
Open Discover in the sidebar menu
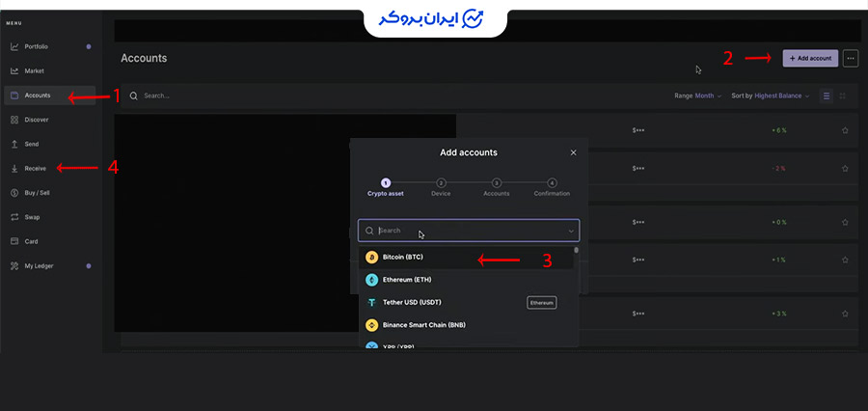37,120
